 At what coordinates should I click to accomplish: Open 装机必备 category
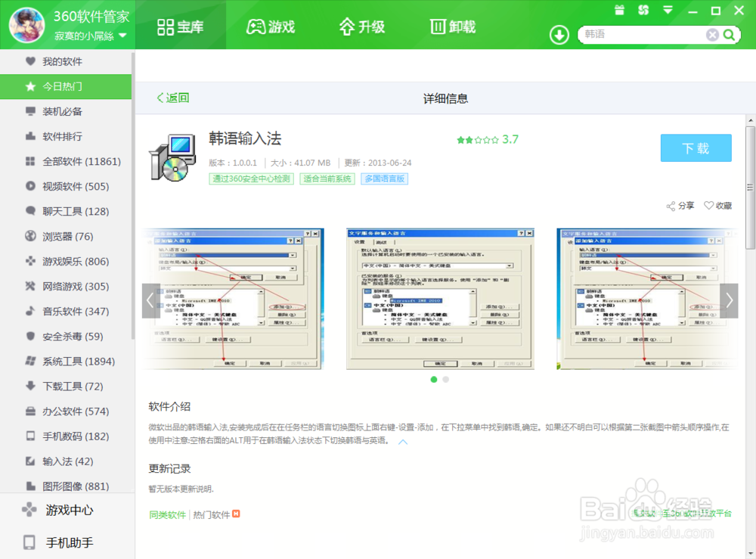pyautogui.click(x=66, y=111)
